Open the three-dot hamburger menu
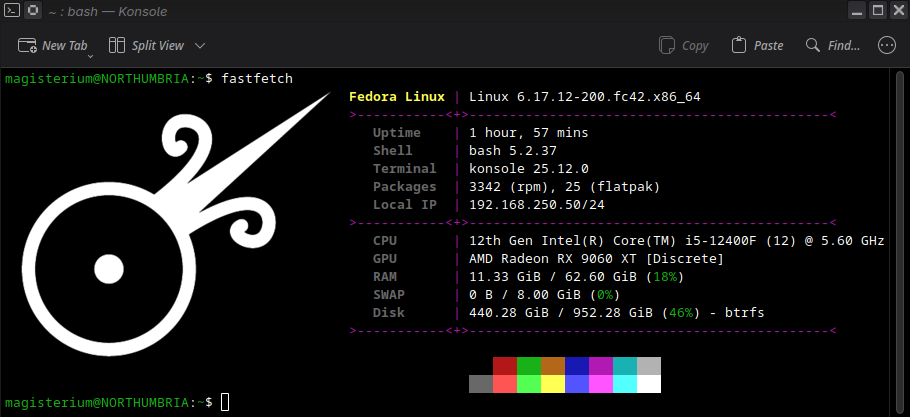The image size is (910, 417). click(887, 45)
